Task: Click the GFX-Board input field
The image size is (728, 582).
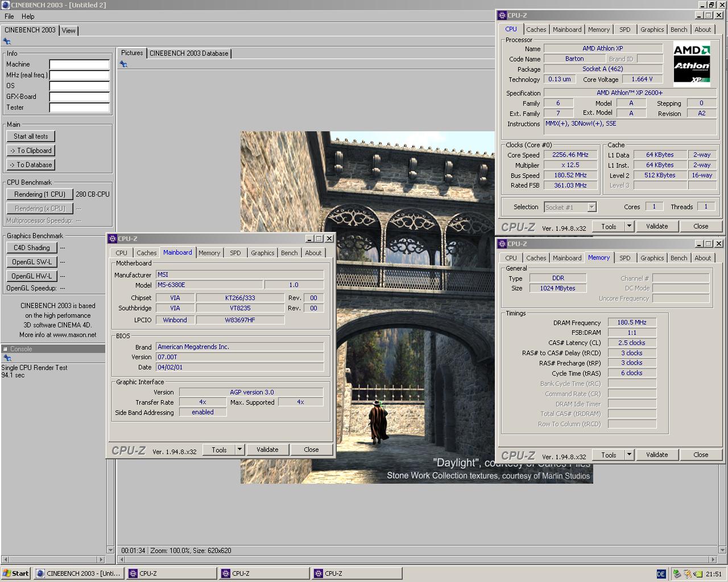Action: tap(79, 97)
